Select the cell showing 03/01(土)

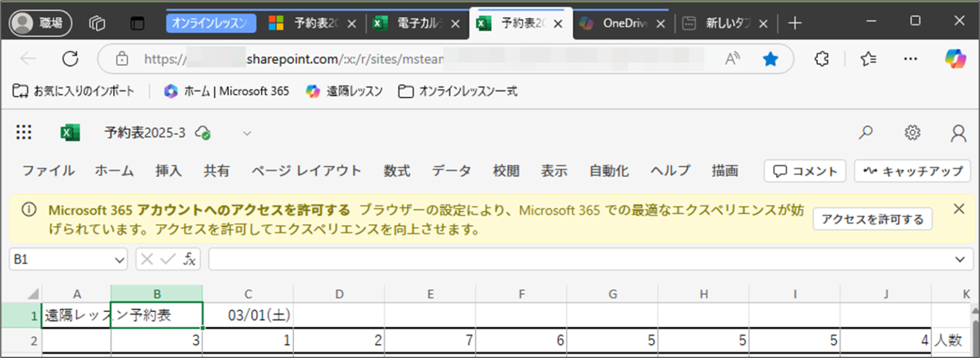(x=248, y=315)
